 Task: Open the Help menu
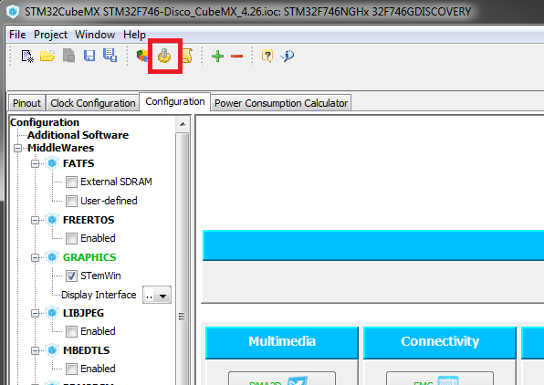(x=135, y=35)
